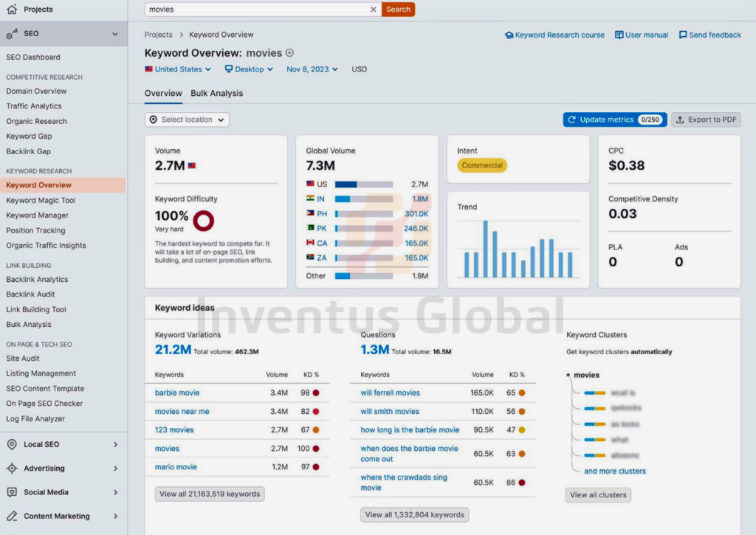This screenshot has height=535, width=756.
Task: Click the Keyword Difficulty donut chart
Action: pyautogui.click(x=204, y=221)
